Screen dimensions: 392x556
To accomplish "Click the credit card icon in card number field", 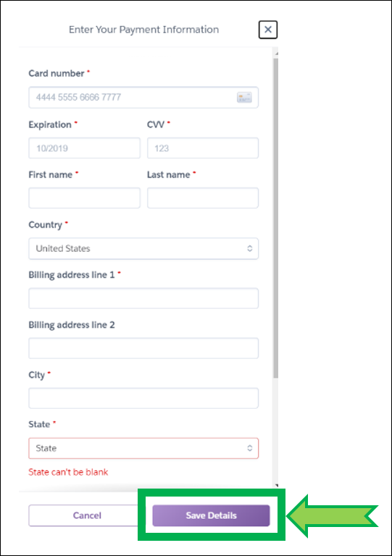I will (x=244, y=97).
